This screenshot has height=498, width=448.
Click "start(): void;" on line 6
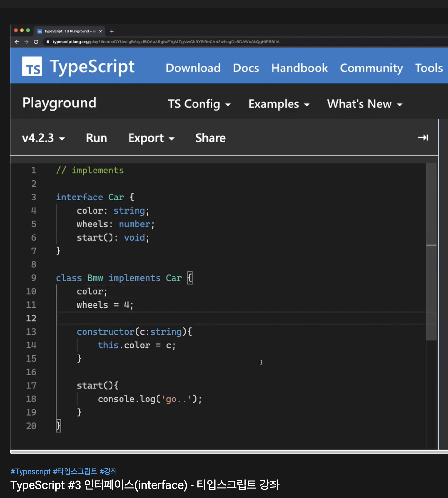[113, 237]
